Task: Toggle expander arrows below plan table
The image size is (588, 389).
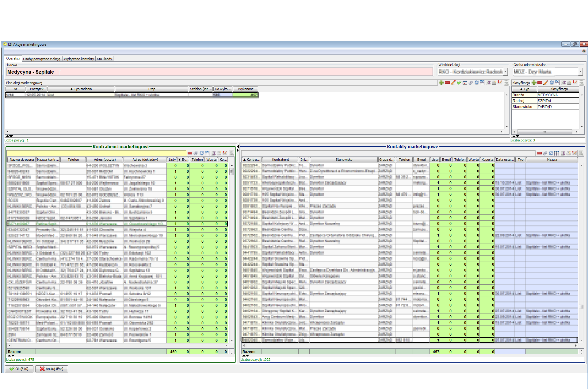Action: coord(9,136)
